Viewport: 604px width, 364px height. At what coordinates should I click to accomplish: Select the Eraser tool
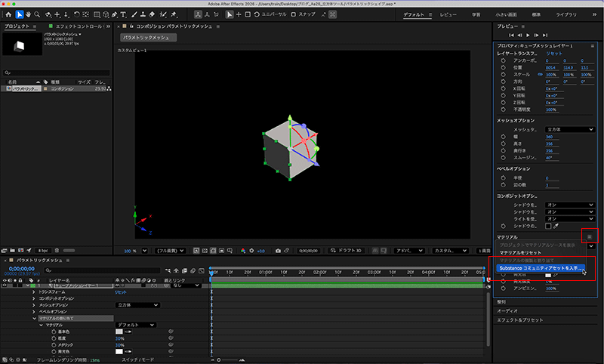tap(153, 14)
